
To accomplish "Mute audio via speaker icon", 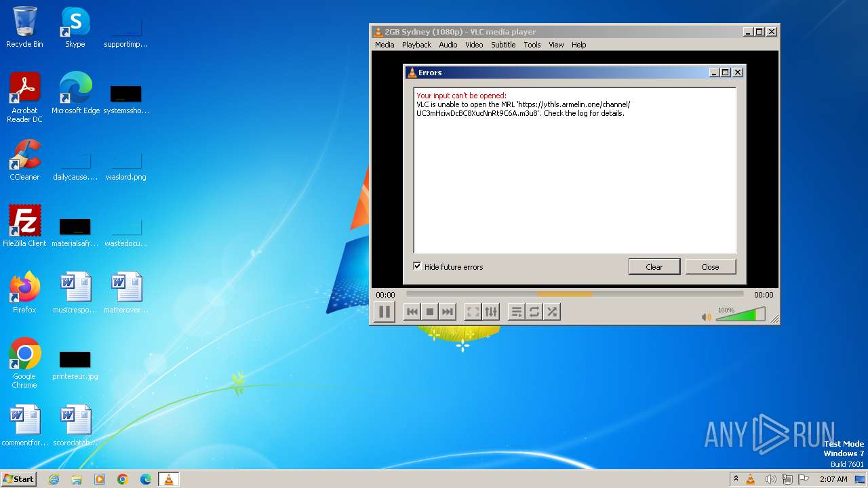I will click(x=706, y=317).
